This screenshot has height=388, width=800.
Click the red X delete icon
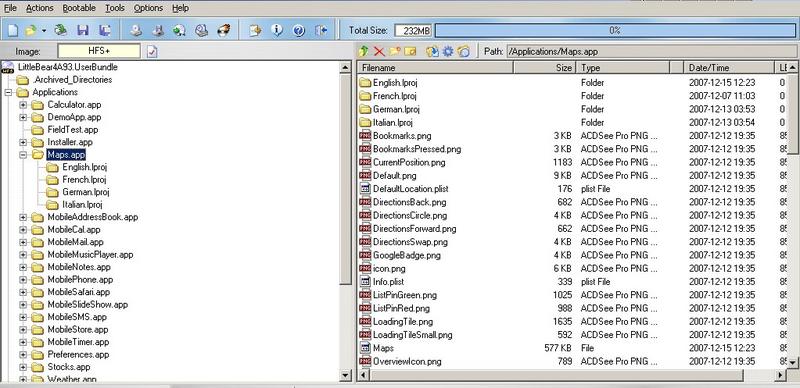coord(379,51)
